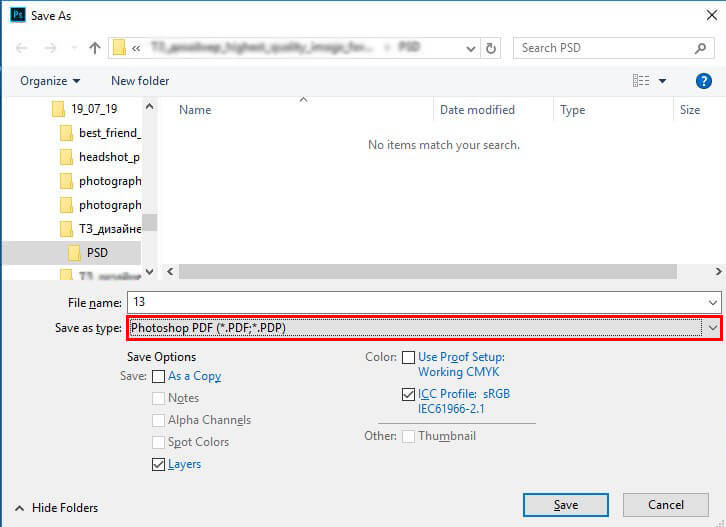Click the horizontal scrollbar track

[428, 271]
